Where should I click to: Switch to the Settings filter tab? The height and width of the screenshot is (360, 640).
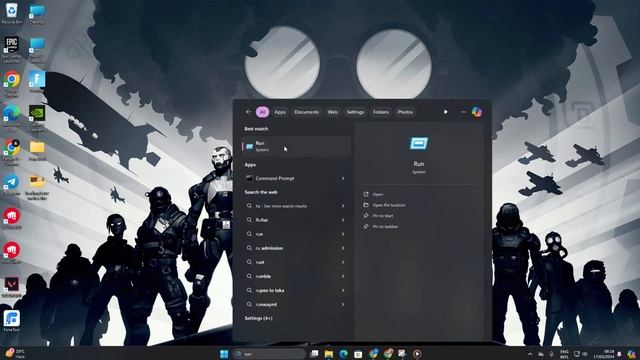(355, 112)
